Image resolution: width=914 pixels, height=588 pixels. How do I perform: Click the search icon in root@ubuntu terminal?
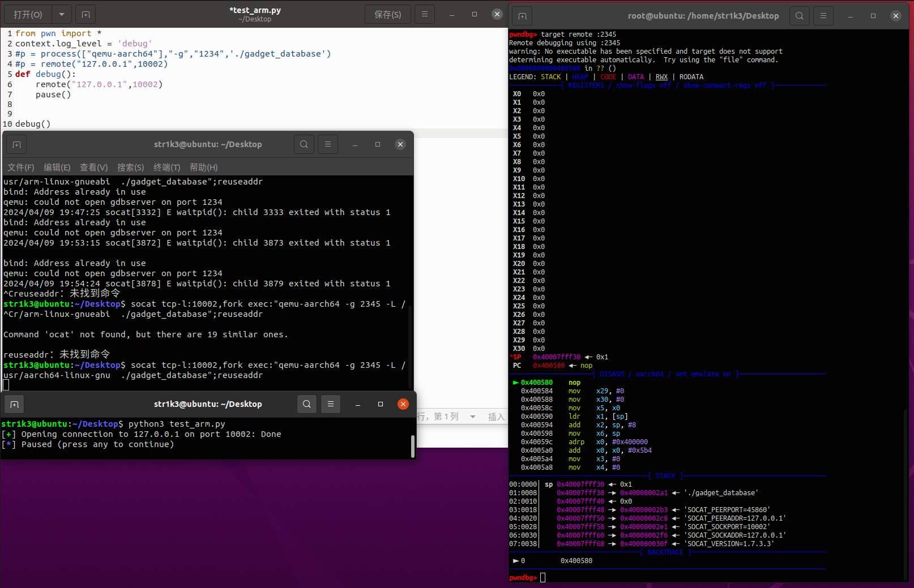(799, 16)
